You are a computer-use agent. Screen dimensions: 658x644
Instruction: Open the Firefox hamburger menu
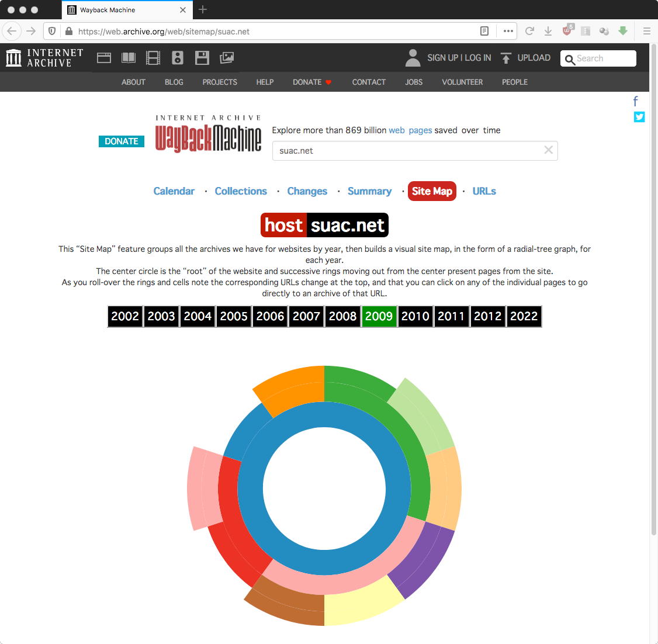[647, 31]
